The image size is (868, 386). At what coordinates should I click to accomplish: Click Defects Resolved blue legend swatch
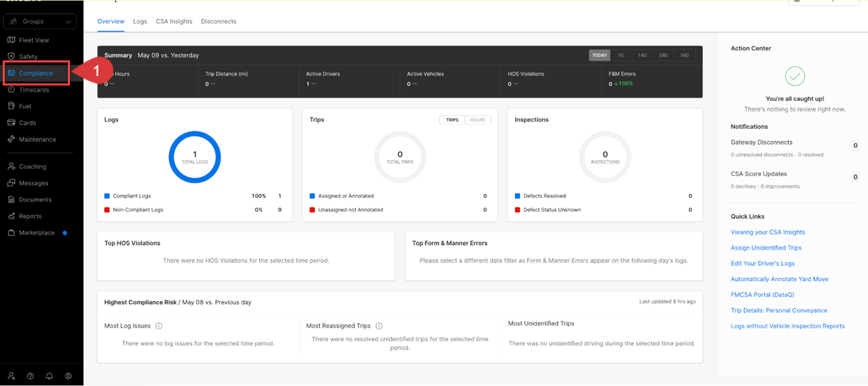point(517,196)
